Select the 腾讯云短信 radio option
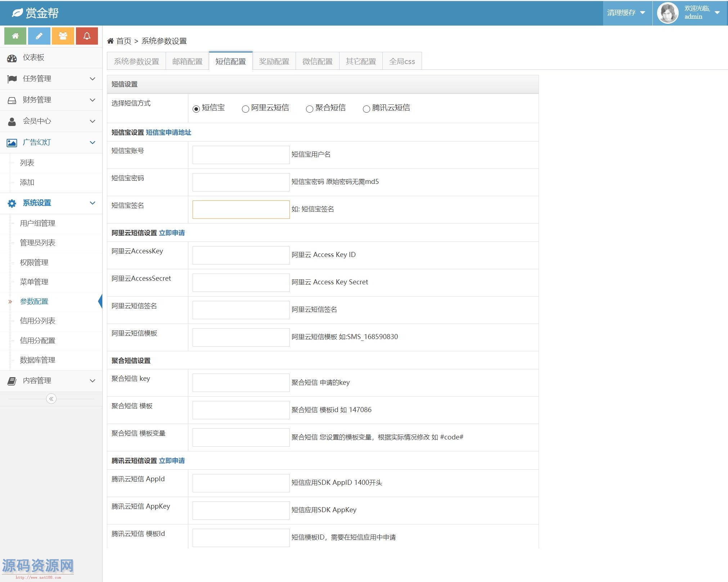Screen dimensions: 728x582 [366, 109]
